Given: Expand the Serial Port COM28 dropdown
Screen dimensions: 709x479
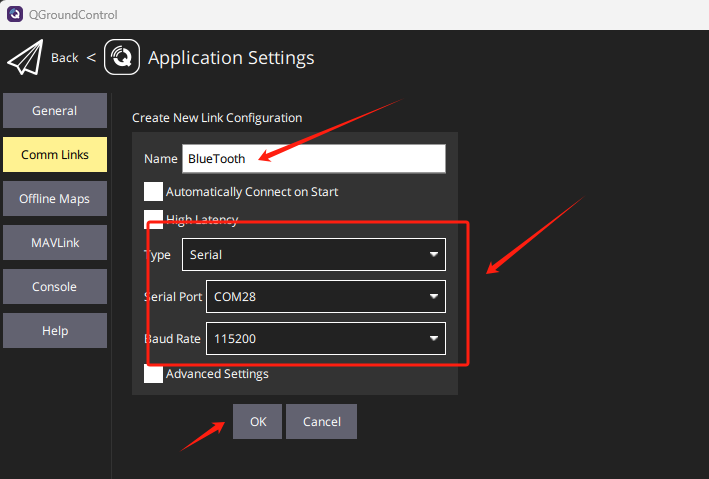Looking at the screenshot, I should (x=325, y=296).
